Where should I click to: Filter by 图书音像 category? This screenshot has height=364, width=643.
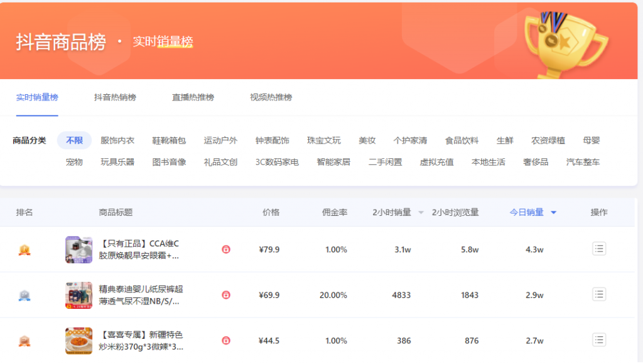(169, 163)
